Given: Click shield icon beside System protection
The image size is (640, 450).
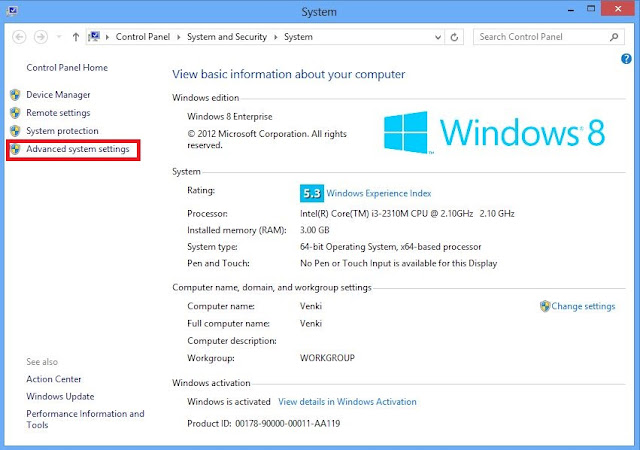Looking at the screenshot, I should point(15,131).
